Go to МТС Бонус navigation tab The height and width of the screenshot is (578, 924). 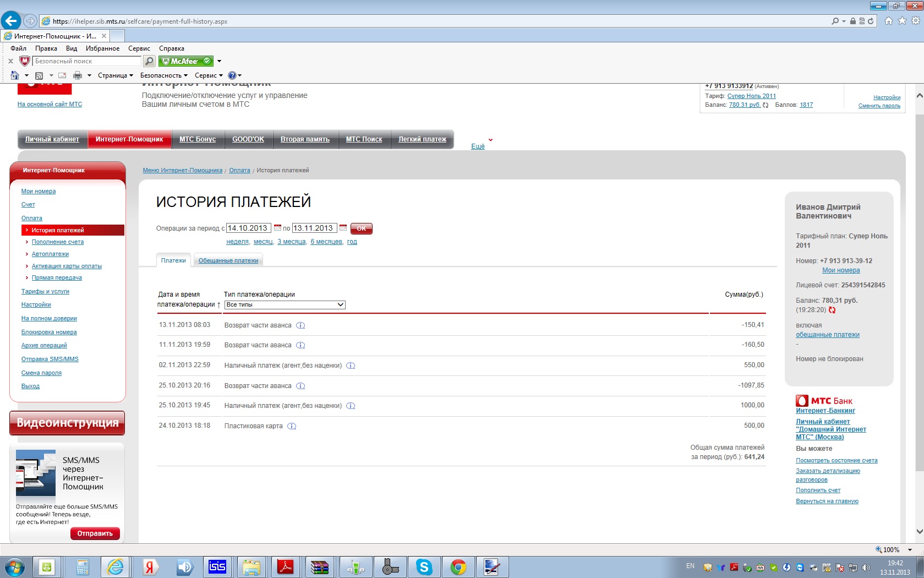(198, 139)
